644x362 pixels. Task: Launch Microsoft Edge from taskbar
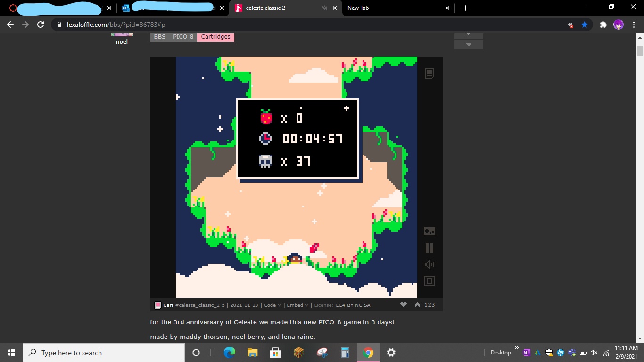pyautogui.click(x=229, y=353)
